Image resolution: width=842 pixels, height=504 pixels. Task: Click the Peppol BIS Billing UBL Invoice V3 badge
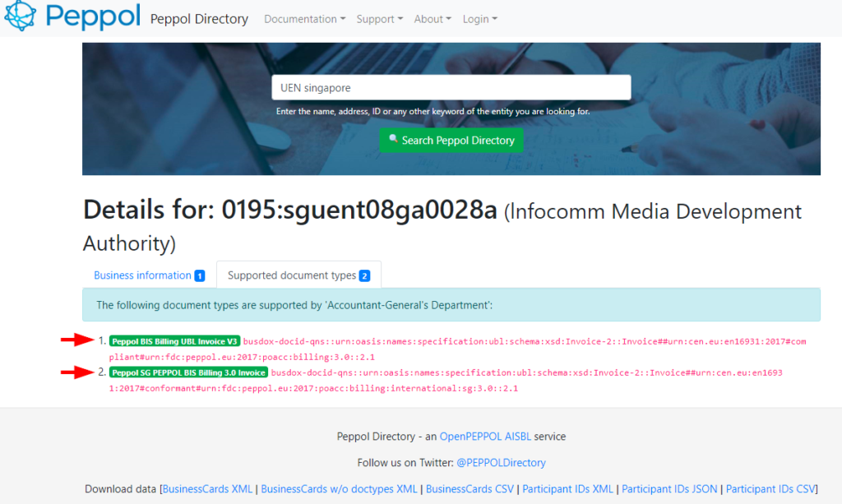click(174, 341)
